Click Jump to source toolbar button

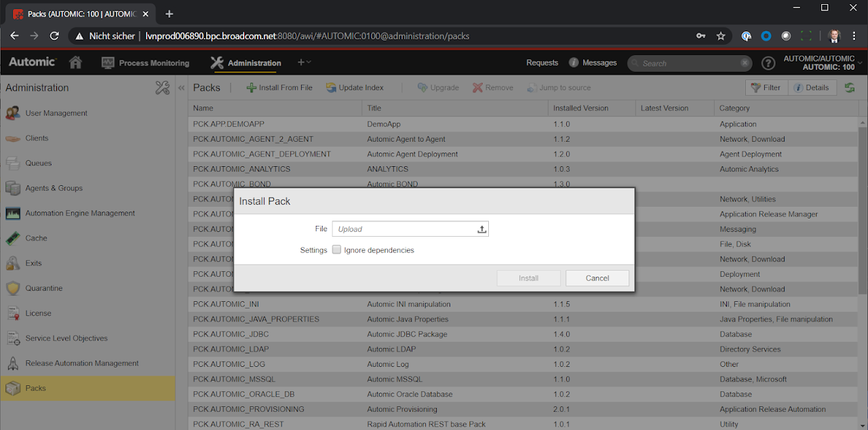(x=559, y=87)
